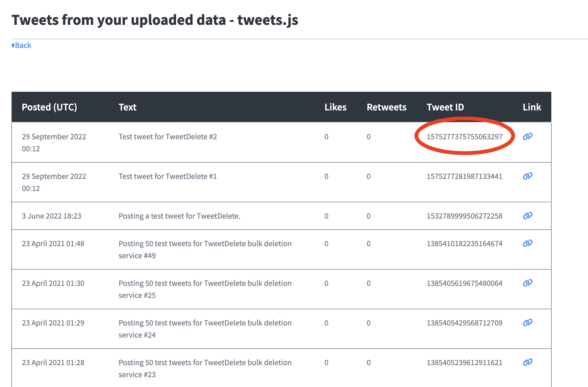The image size is (588, 387).
Task: Click the Likes column header
Action: [x=335, y=107]
